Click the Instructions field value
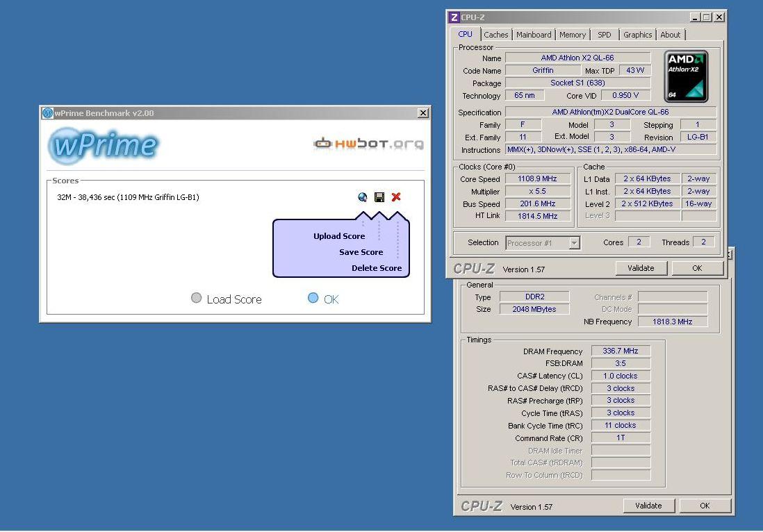Viewport: 763px width, 532px height. 611,150
